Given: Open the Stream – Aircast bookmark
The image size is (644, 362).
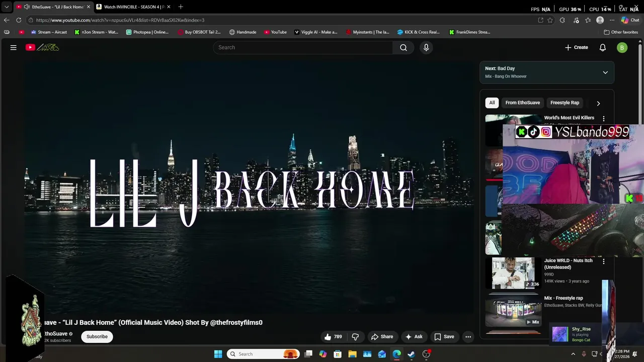Looking at the screenshot, I should coord(49,32).
